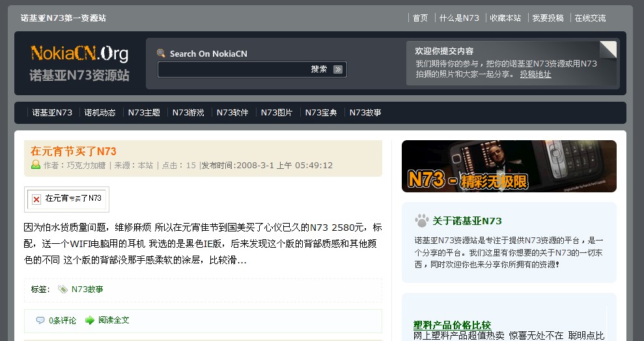Click the broken image icon 在元宵节买了N73
This screenshot has height=341, width=644.
coord(36,200)
